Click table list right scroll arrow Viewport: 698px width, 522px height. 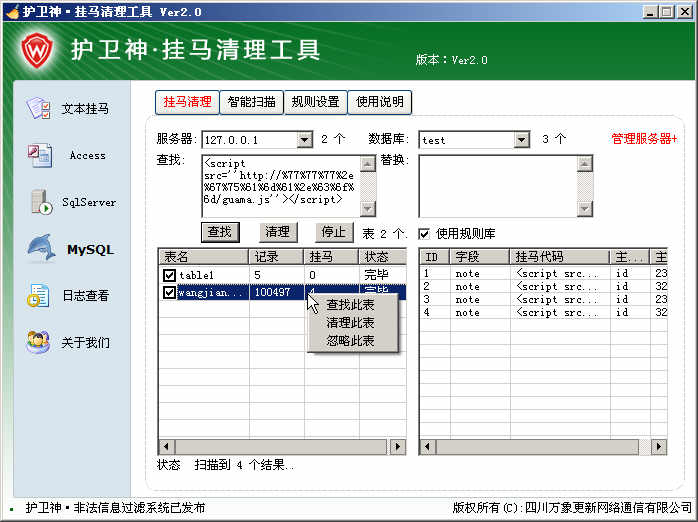(398, 447)
